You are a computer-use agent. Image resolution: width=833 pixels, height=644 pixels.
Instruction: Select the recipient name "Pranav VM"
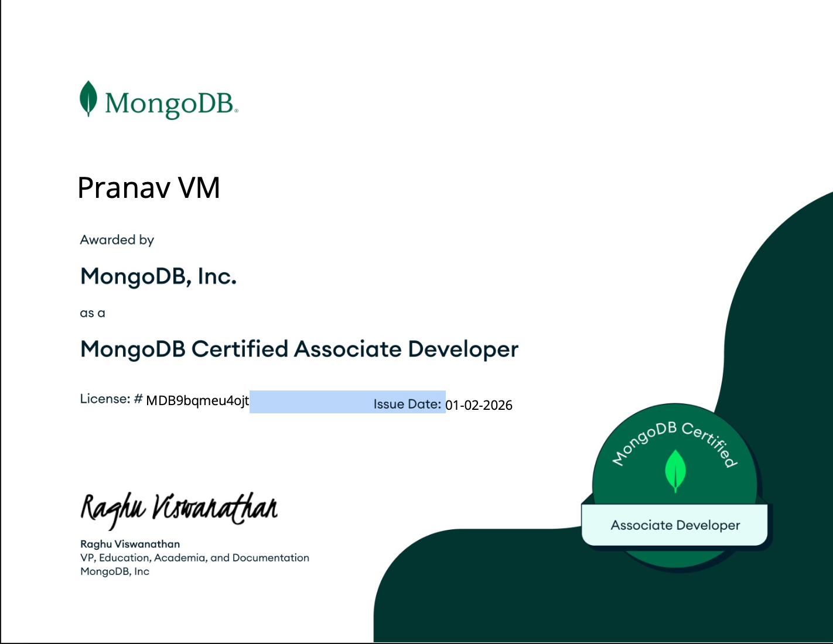point(149,188)
